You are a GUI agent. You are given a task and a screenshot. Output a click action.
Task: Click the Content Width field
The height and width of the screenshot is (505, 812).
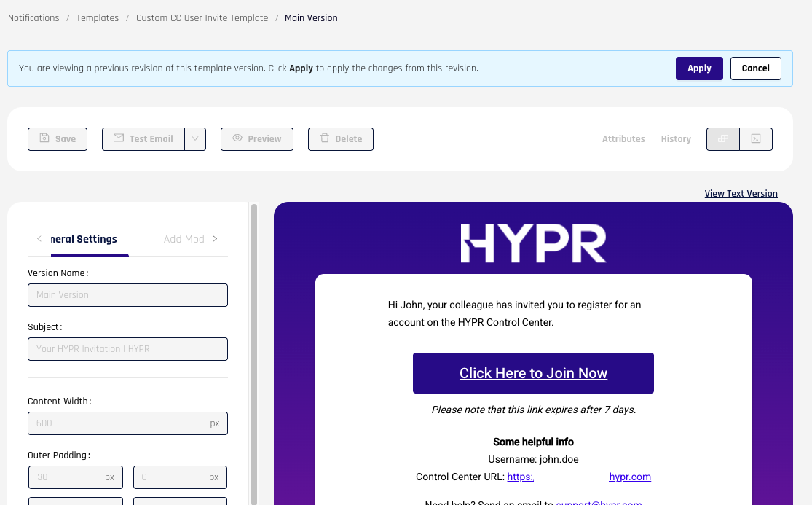[x=120, y=423]
